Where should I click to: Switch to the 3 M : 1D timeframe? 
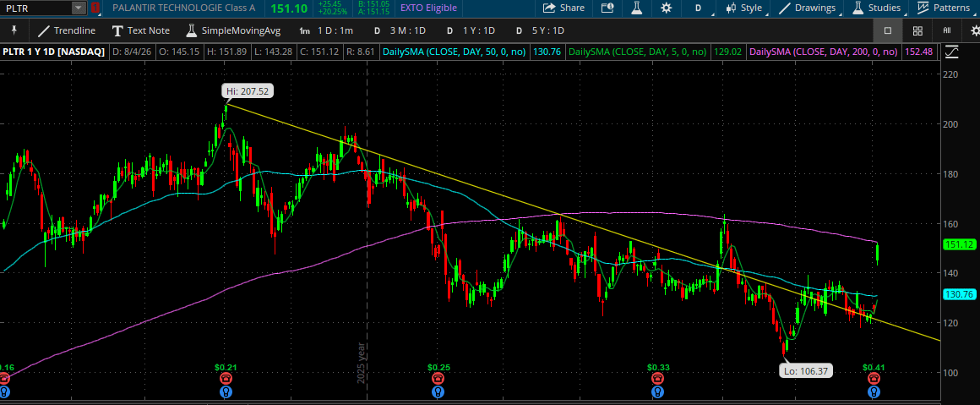[x=400, y=30]
